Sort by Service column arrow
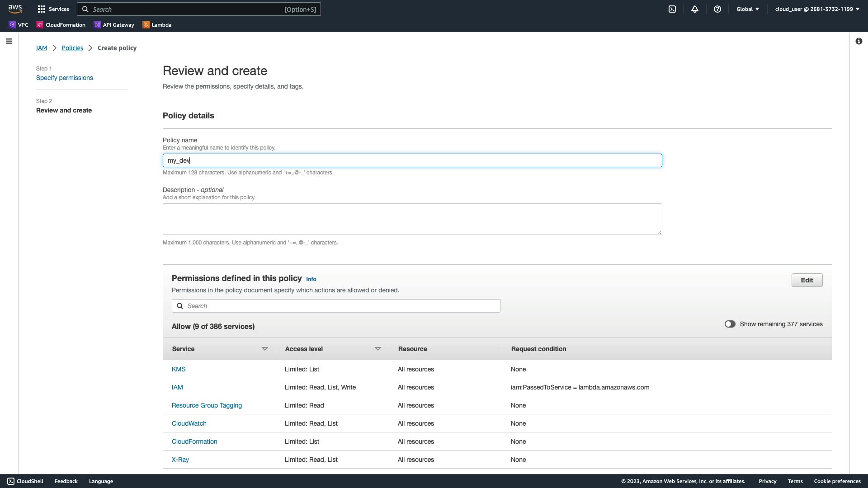 265,349
